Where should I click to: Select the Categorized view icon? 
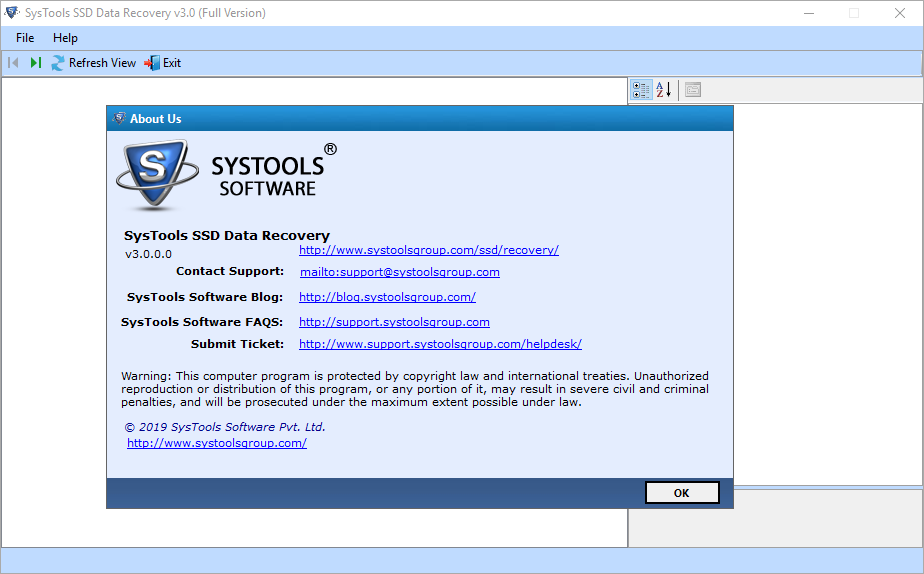click(641, 90)
